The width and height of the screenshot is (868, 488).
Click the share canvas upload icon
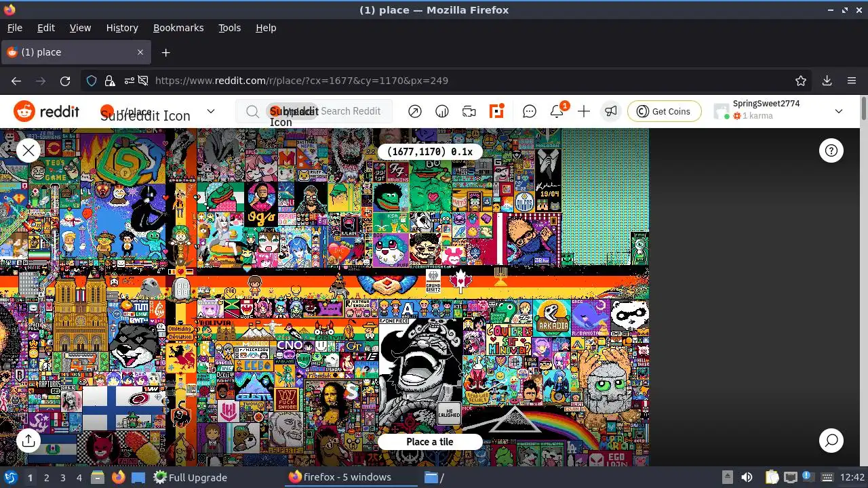pos(28,441)
